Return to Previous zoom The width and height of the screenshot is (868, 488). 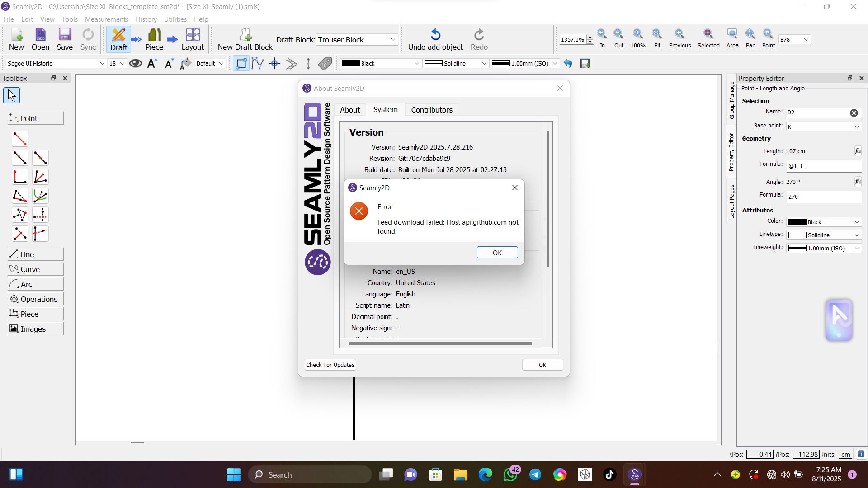tap(680, 38)
